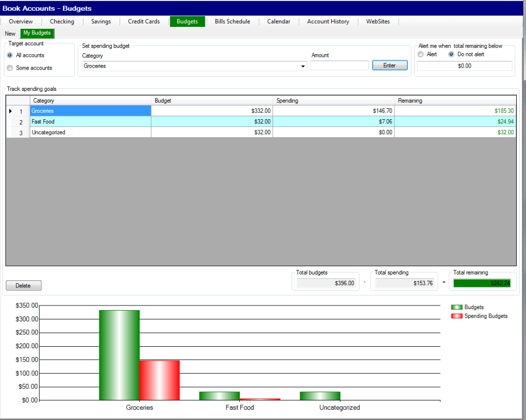View the Bills Schedule tab
This screenshot has height=420, width=526.
232,22
